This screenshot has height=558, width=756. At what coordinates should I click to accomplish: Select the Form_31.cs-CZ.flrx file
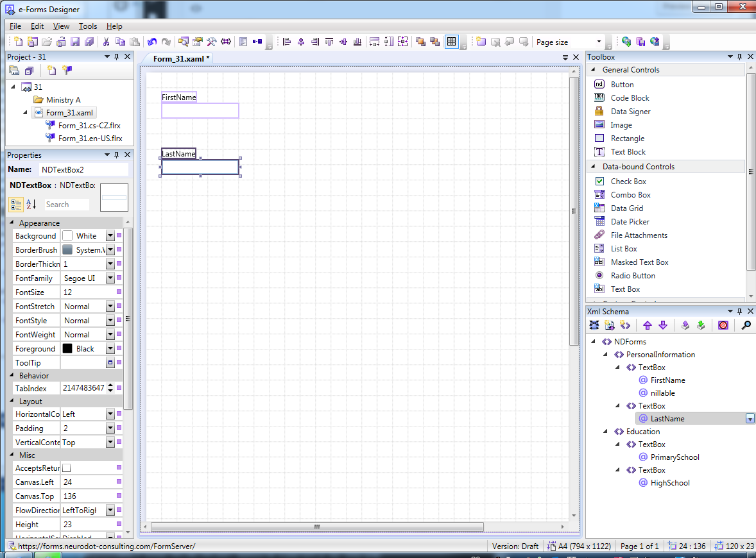89,125
